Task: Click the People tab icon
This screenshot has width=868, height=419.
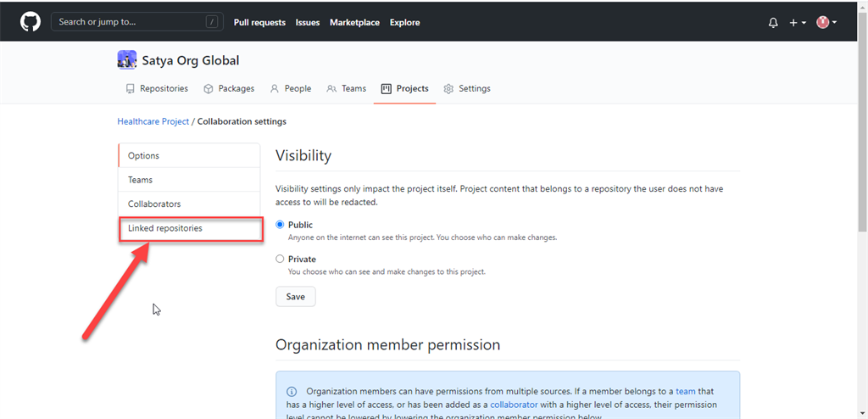Action: 275,88
